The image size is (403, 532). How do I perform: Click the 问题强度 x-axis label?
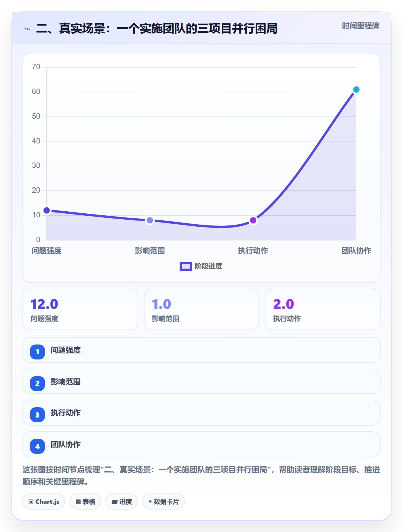point(47,251)
